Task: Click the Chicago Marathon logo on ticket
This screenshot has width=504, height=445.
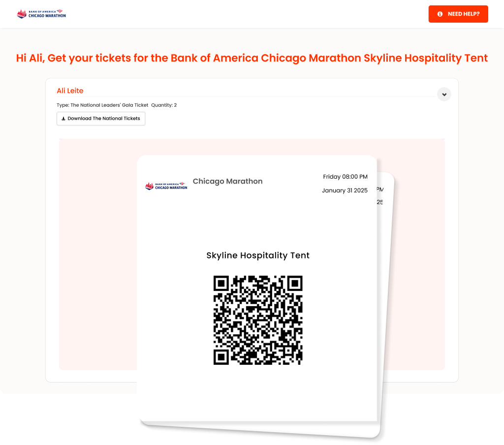Action: (166, 186)
